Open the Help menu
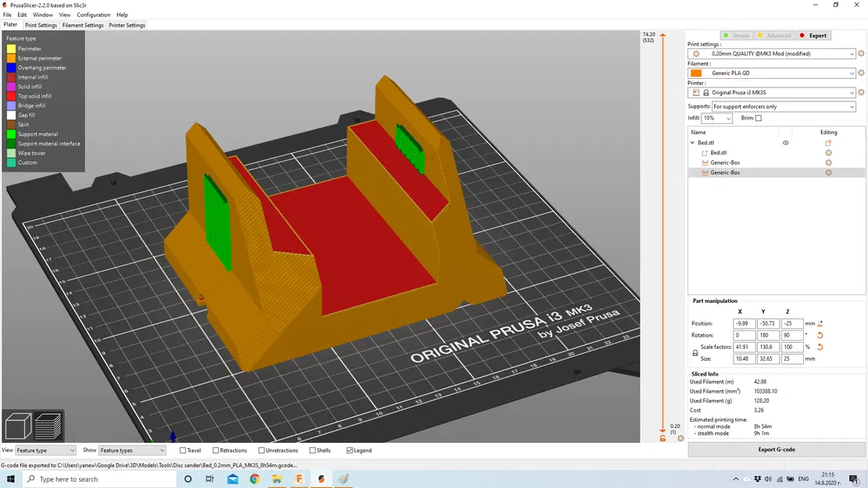The width and height of the screenshot is (868, 488). pyautogui.click(x=123, y=15)
